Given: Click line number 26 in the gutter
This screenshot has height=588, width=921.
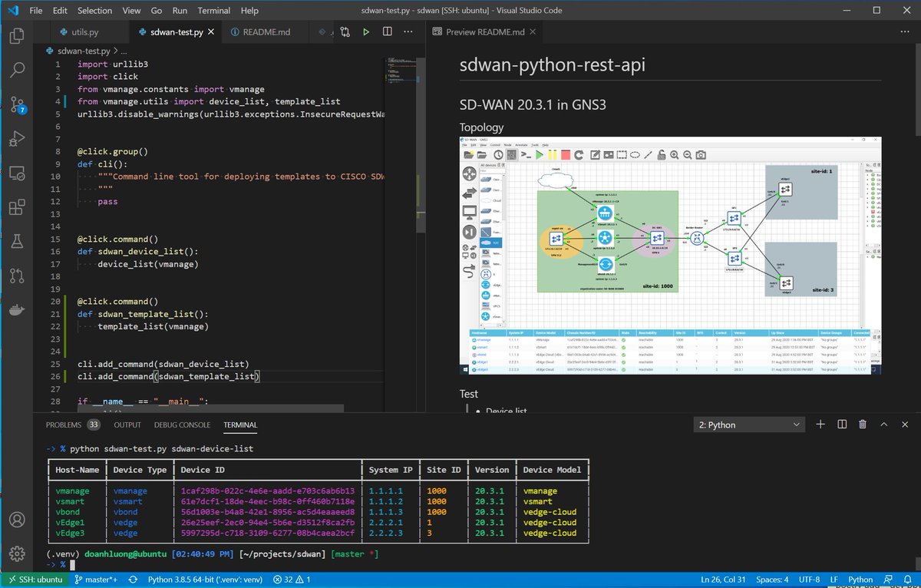Looking at the screenshot, I should tap(55, 376).
